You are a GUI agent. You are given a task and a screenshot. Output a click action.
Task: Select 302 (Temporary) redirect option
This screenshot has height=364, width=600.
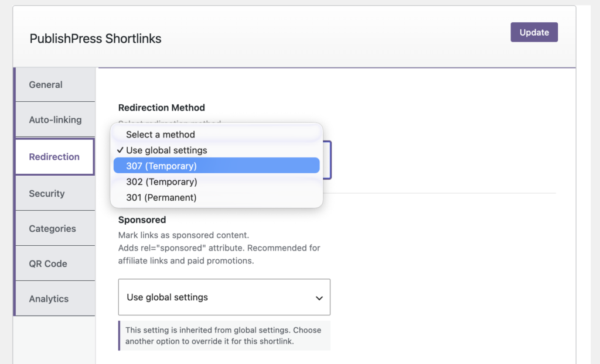coord(217,181)
